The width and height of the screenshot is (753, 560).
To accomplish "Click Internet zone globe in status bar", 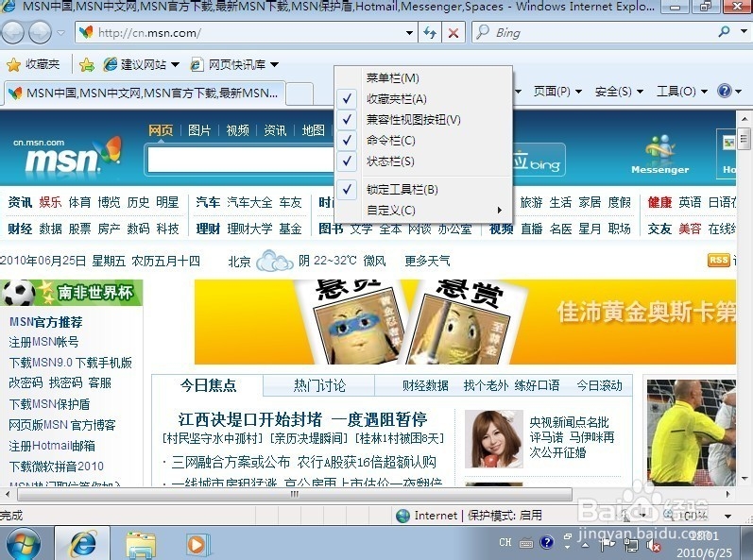I will tap(402, 516).
